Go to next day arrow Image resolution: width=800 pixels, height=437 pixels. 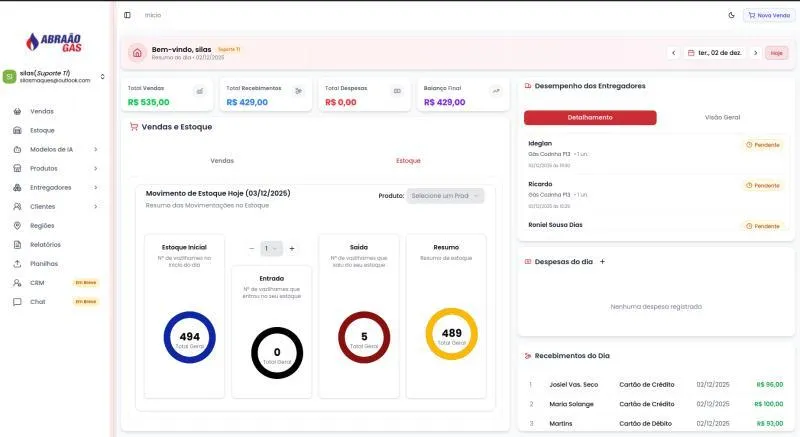(x=756, y=53)
